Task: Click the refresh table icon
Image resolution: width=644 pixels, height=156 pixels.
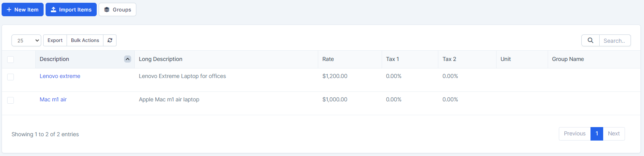Action: (110, 40)
